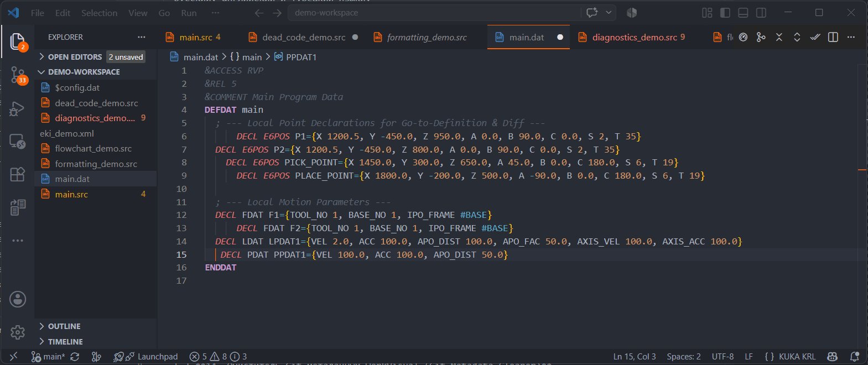868x365 pixels.
Task: Go forward in navigation history
Action: [277, 13]
